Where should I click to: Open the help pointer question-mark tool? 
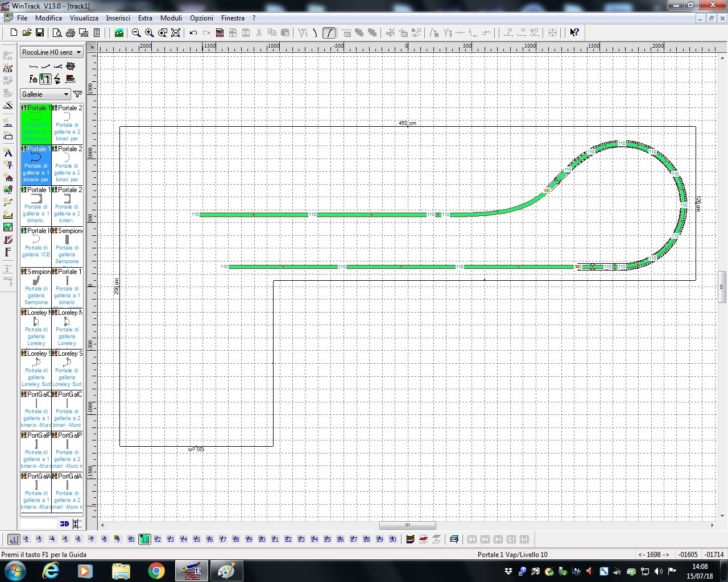tap(574, 33)
